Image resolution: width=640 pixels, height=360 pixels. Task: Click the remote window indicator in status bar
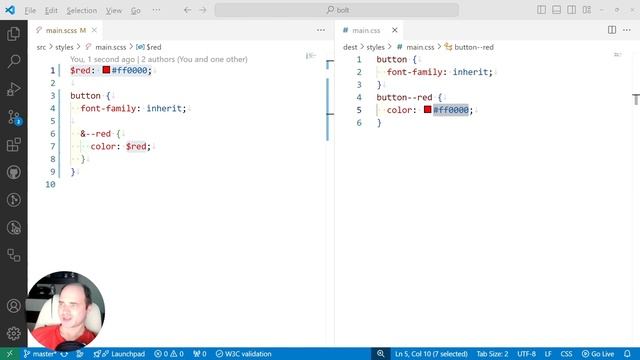(9, 354)
